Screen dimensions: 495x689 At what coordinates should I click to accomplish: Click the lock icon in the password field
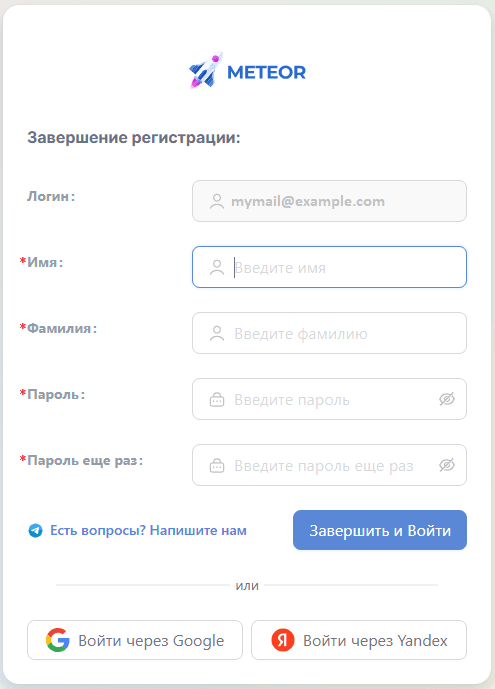pos(217,399)
